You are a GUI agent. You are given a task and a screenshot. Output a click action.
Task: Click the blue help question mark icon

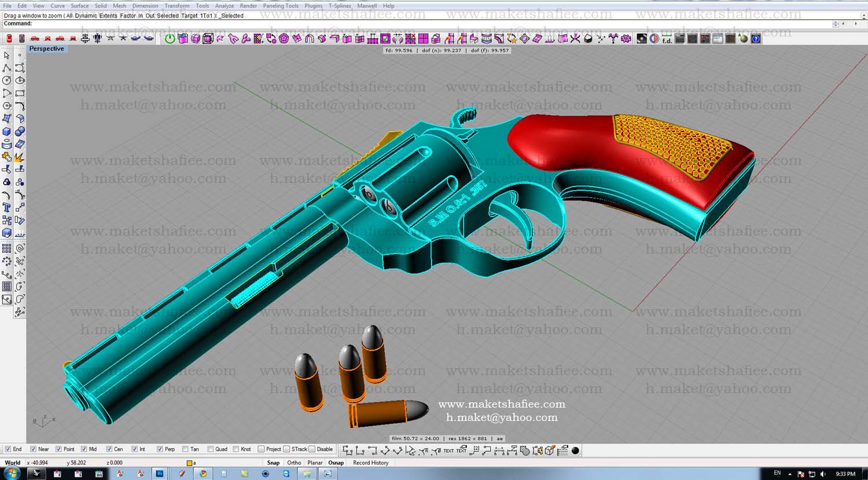(x=756, y=39)
